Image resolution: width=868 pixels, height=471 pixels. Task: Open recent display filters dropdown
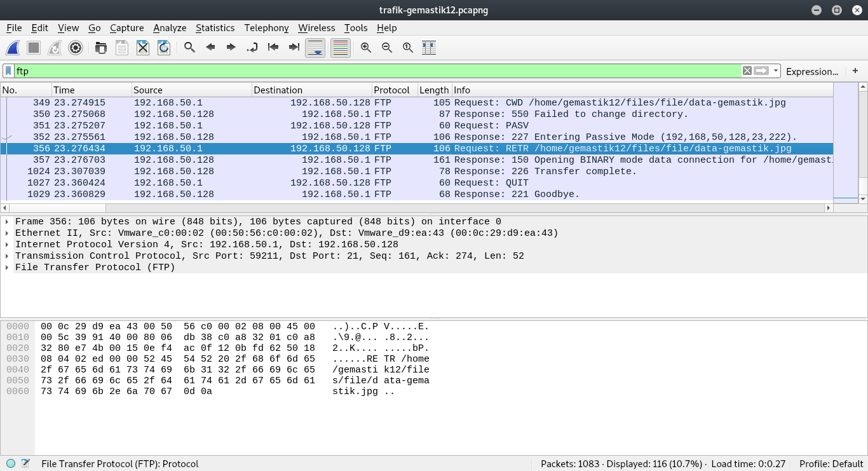[x=776, y=71]
